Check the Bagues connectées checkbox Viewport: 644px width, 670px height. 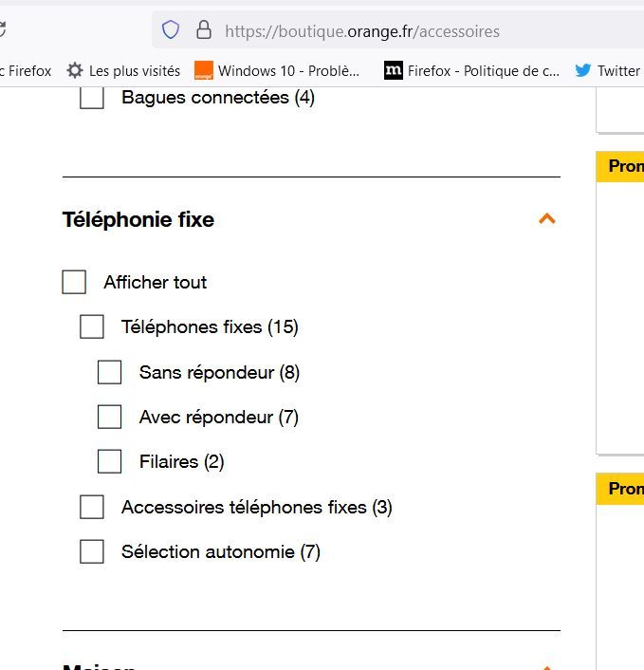[92, 97]
